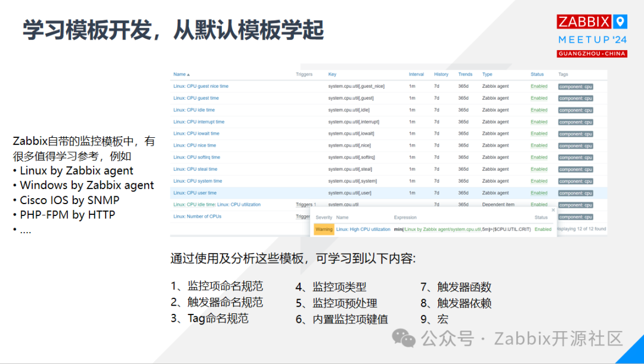This screenshot has height=364, width=644.
Task: Open Linux: High CPU utilization trigger in popup
Action: click(363, 229)
